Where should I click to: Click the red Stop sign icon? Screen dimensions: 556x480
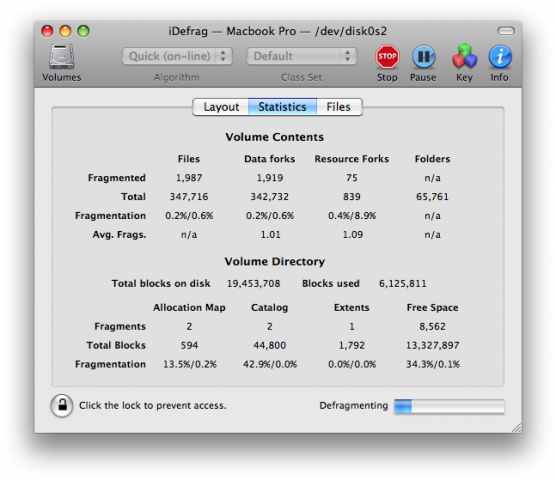(387, 56)
